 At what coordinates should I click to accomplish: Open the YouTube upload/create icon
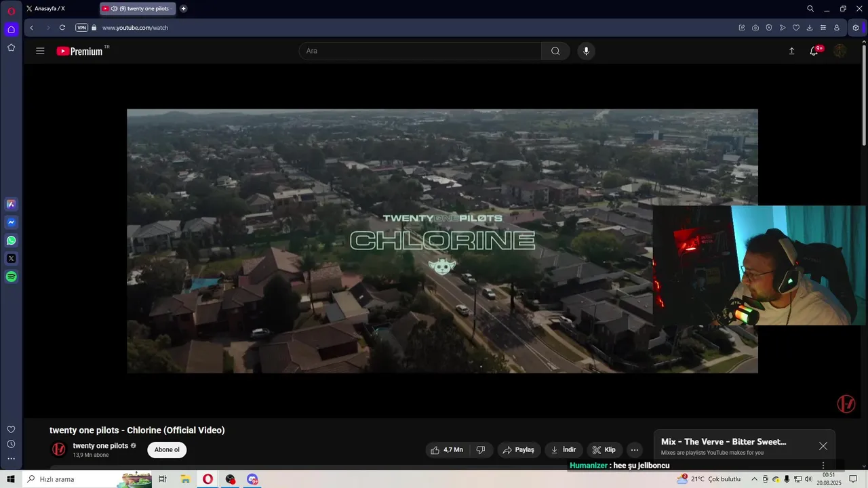coord(791,51)
